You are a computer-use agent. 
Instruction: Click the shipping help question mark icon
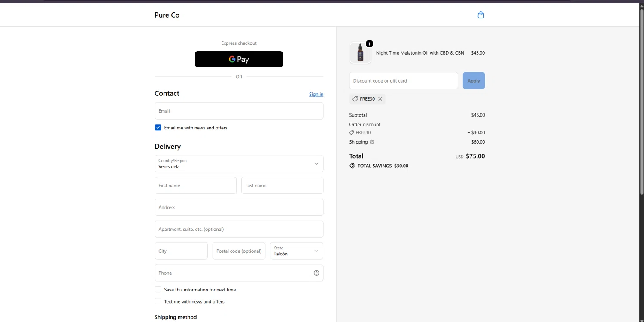tap(372, 142)
